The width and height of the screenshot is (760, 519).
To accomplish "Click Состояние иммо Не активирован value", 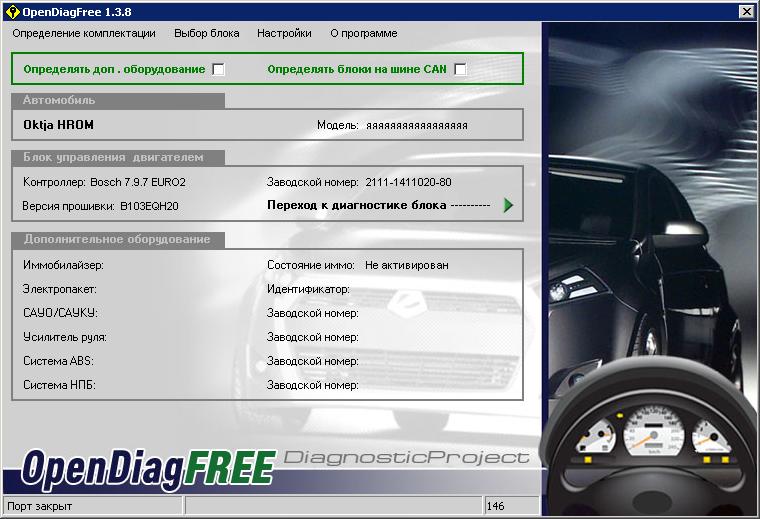I will (x=407, y=265).
